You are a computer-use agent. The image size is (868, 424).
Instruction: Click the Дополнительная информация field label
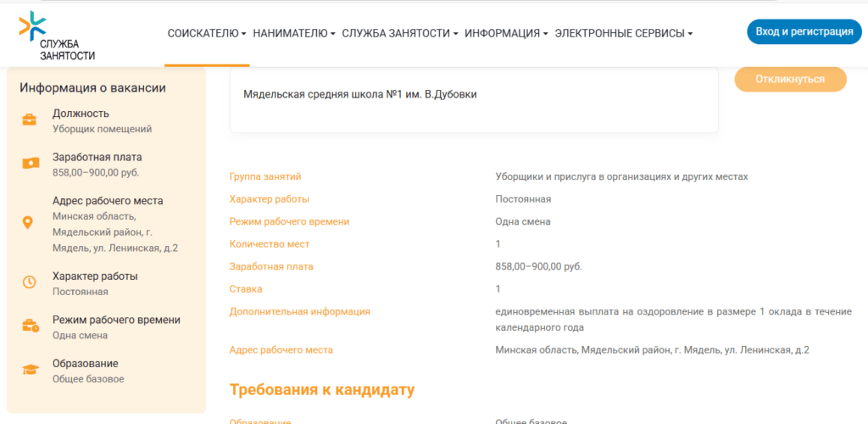(x=299, y=311)
